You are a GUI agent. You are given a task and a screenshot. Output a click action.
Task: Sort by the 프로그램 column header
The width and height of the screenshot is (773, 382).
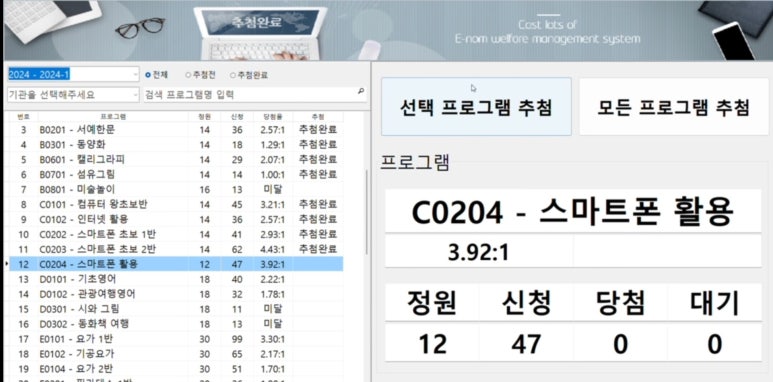point(113,117)
